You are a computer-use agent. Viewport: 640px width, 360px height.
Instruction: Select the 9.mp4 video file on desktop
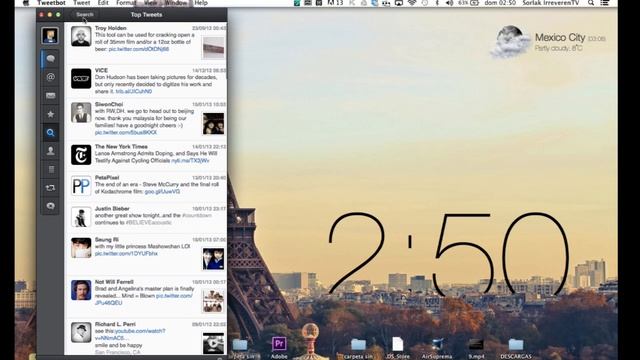(x=476, y=344)
